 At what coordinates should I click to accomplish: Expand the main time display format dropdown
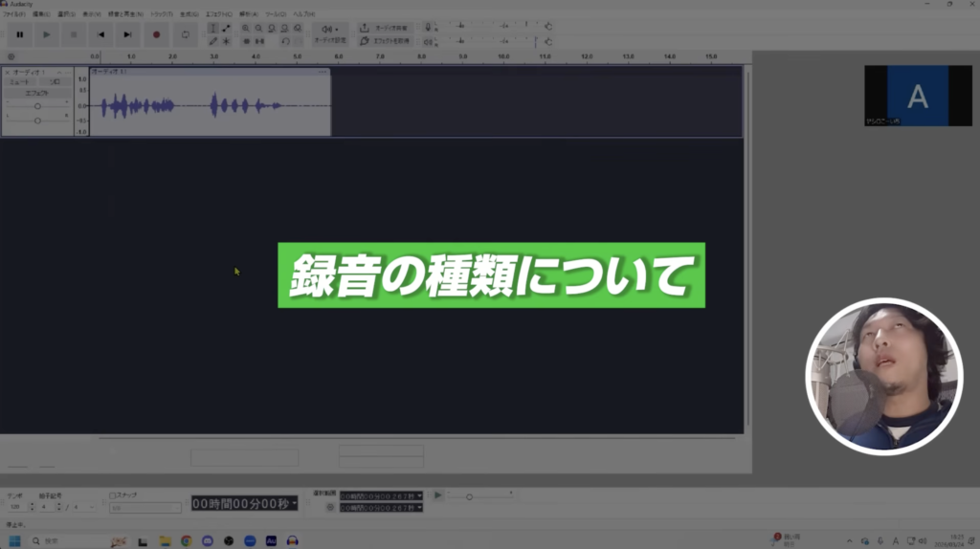(295, 503)
